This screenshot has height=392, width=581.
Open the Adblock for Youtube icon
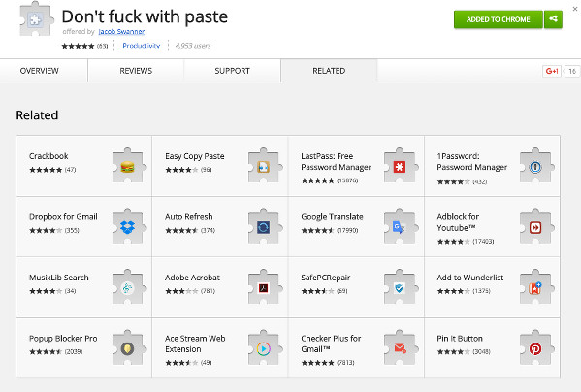click(x=535, y=227)
